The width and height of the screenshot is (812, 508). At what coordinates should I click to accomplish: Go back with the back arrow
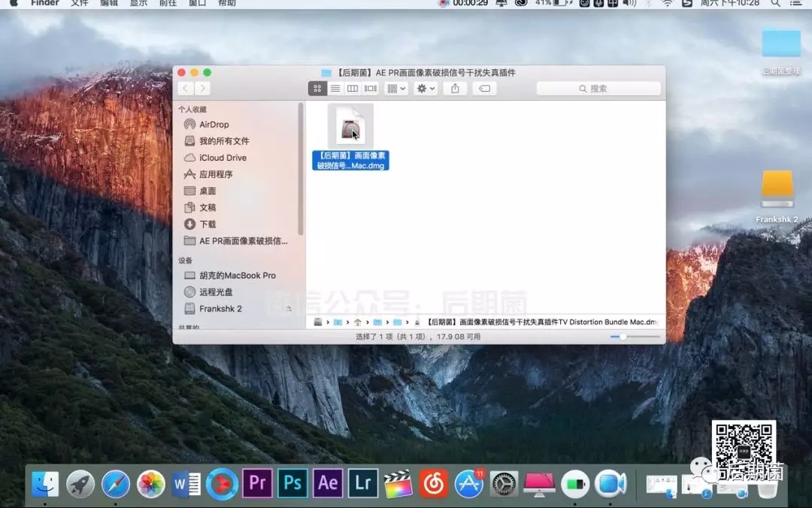click(186, 89)
